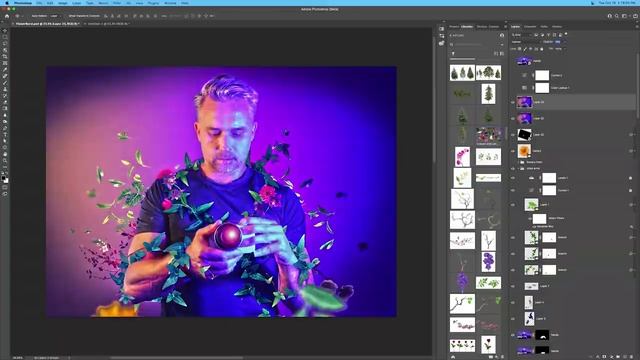The height and width of the screenshot is (360, 640).
Task: Select the Zoom tool
Action: coord(5,161)
